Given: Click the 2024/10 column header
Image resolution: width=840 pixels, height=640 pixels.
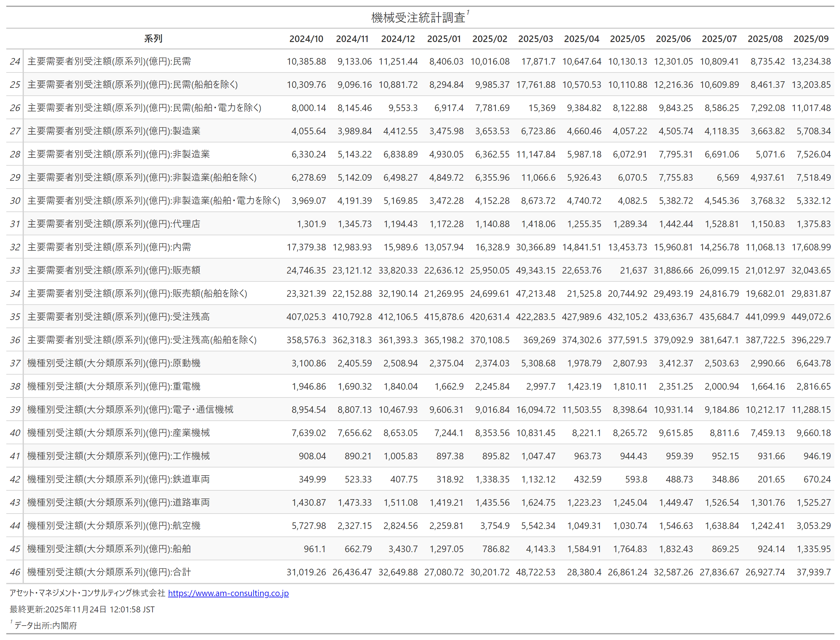Looking at the screenshot, I should tap(306, 39).
